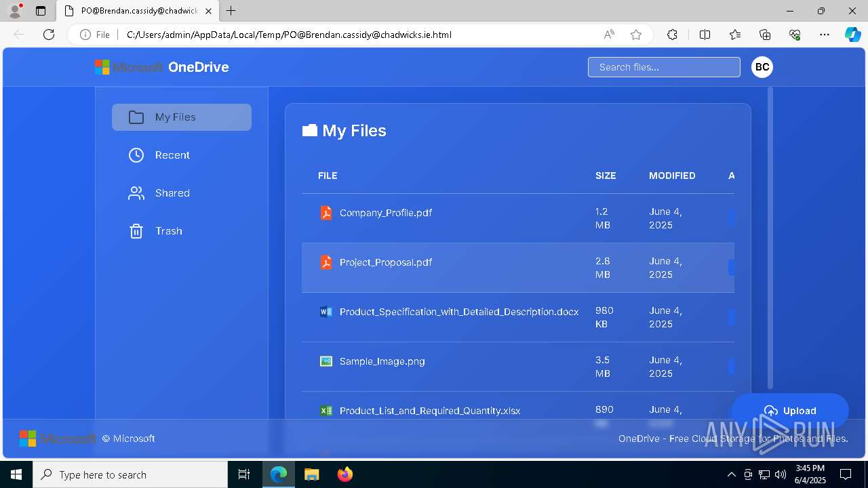Open Product_Specification_with_Detailed_Description.docx

pos(459,312)
